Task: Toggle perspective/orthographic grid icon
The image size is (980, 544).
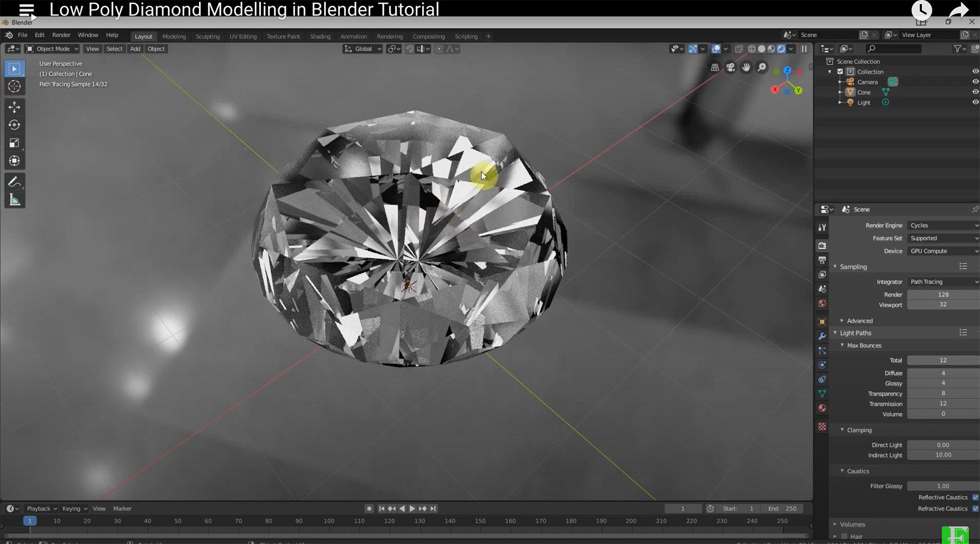Action: pyautogui.click(x=715, y=67)
